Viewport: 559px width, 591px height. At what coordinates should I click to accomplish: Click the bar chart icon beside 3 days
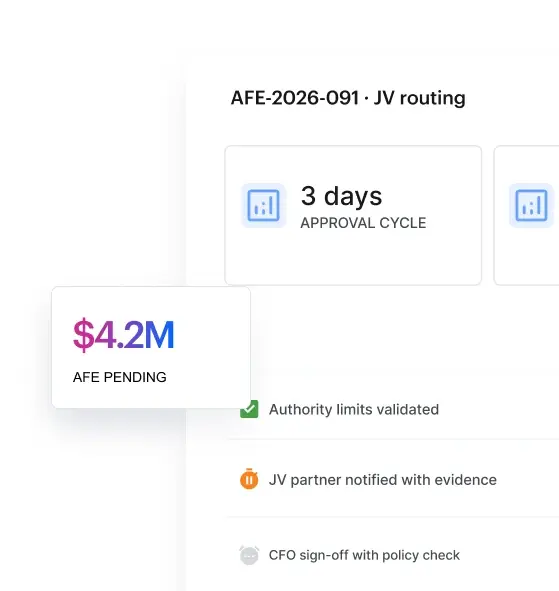tap(263, 205)
